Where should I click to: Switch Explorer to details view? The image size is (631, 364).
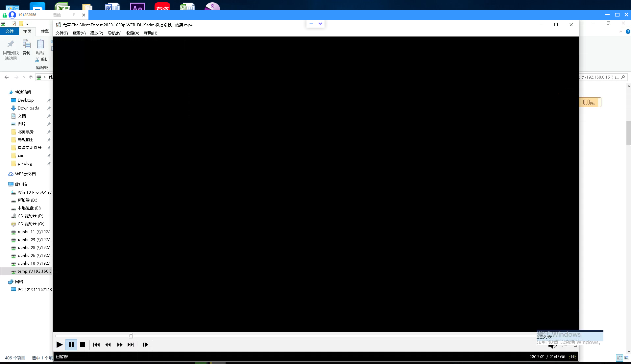point(619,357)
